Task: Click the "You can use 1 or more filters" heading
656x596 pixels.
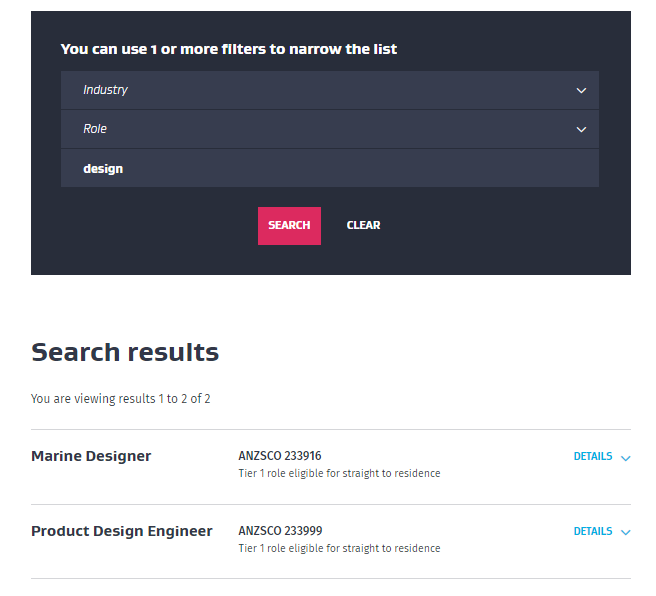Action: coord(229,49)
